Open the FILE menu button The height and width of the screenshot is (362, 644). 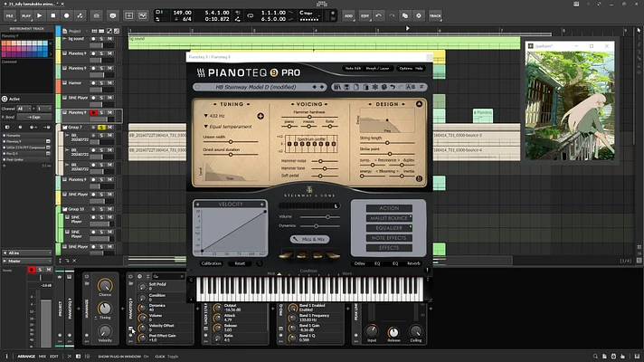(x=9, y=15)
